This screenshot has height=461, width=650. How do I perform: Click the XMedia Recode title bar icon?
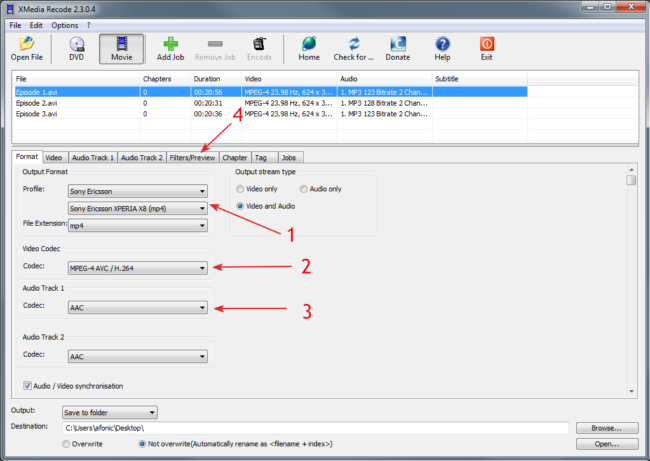point(10,8)
